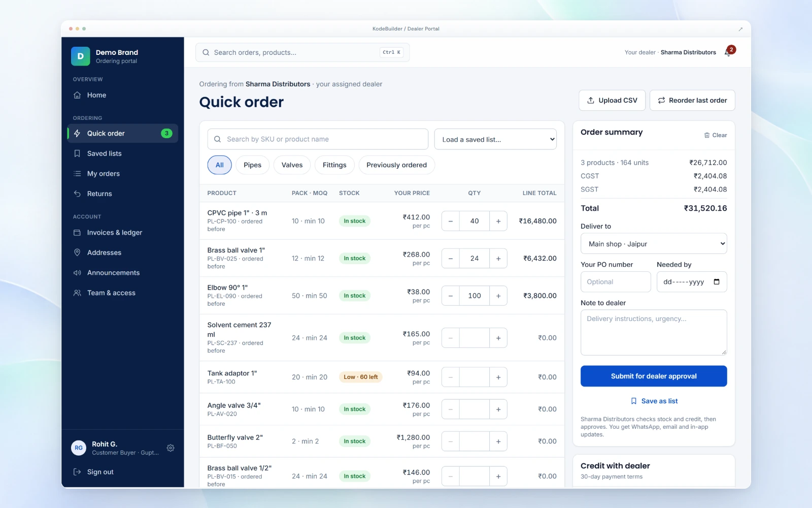Clear the order summary
Screen dimensions: 812x508
click(716, 135)
